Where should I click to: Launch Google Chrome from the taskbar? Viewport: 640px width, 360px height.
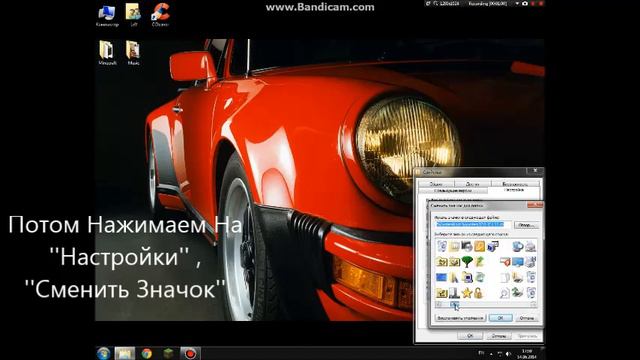tap(147, 353)
